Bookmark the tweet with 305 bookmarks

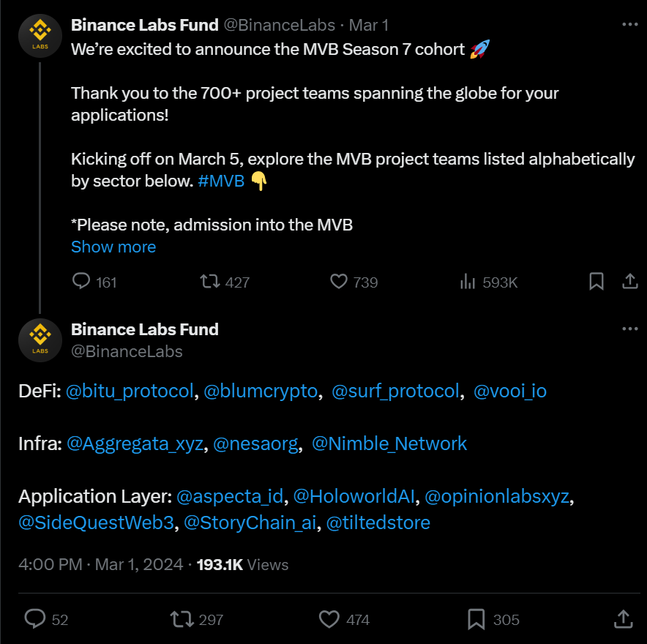point(478,619)
